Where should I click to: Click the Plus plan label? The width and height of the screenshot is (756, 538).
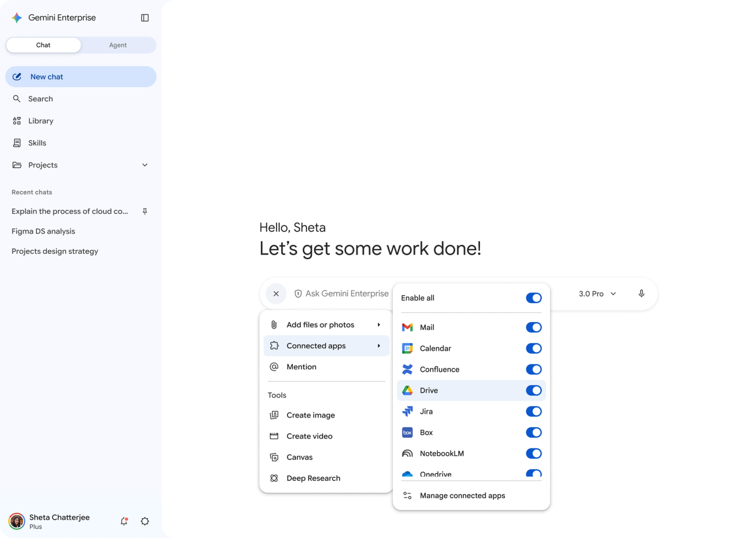click(35, 527)
